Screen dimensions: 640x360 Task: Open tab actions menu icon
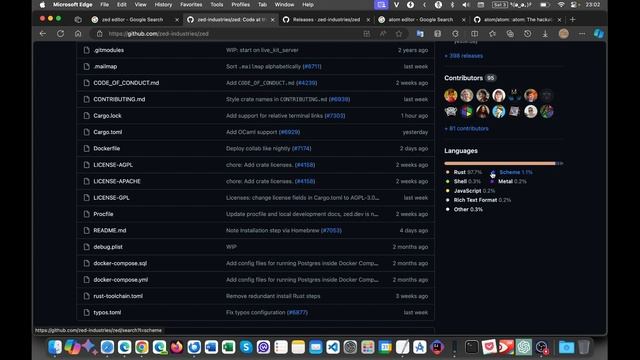[x=78, y=20]
